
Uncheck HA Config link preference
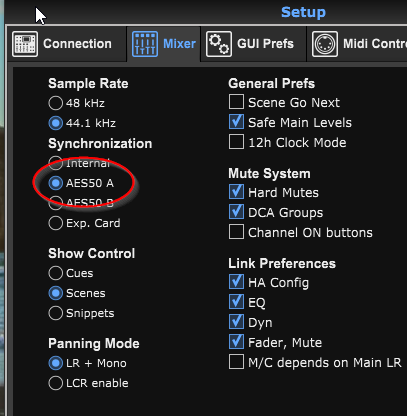click(x=236, y=282)
